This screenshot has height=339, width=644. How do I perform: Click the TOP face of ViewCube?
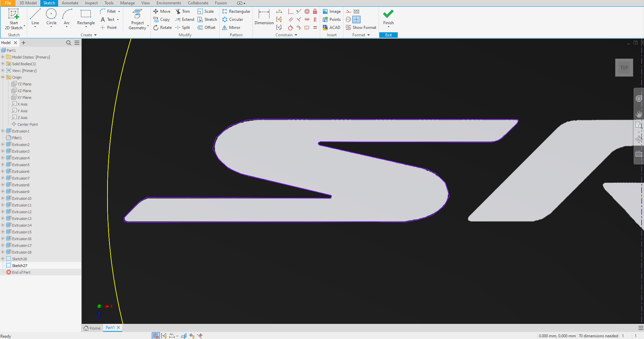(x=624, y=68)
